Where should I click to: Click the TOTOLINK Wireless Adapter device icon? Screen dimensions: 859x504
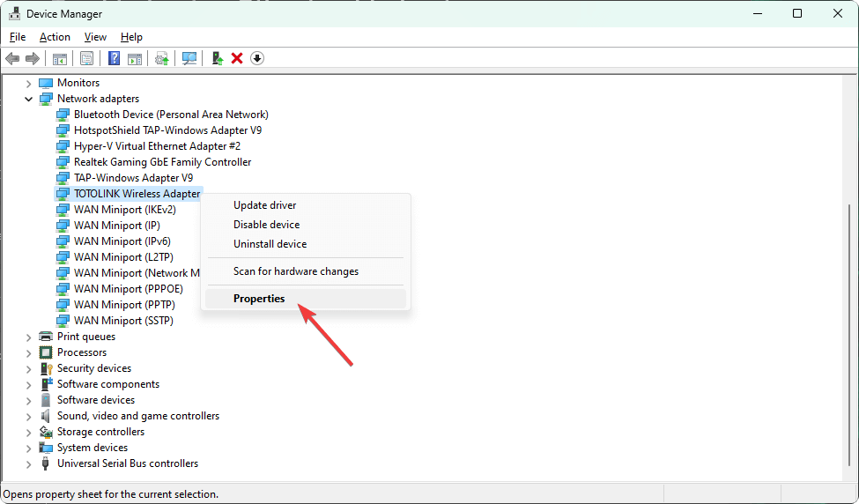[63, 194]
